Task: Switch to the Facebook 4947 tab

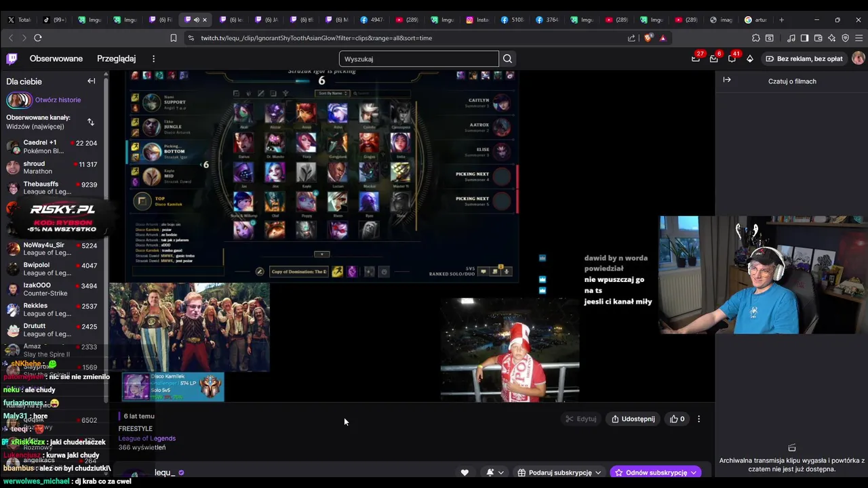Action: tap(372, 20)
